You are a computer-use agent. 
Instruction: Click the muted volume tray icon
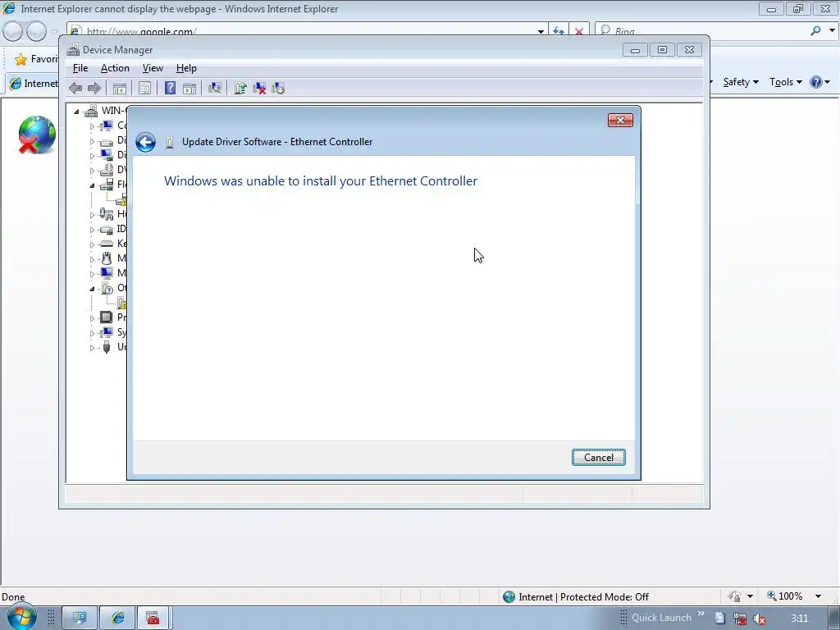point(759,619)
